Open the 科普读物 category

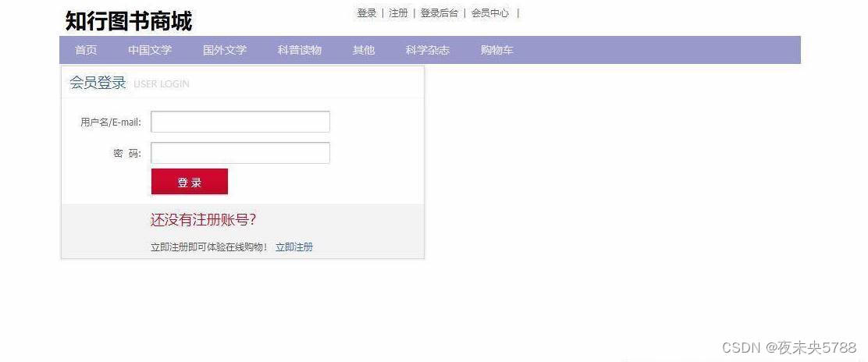point(300,51)
